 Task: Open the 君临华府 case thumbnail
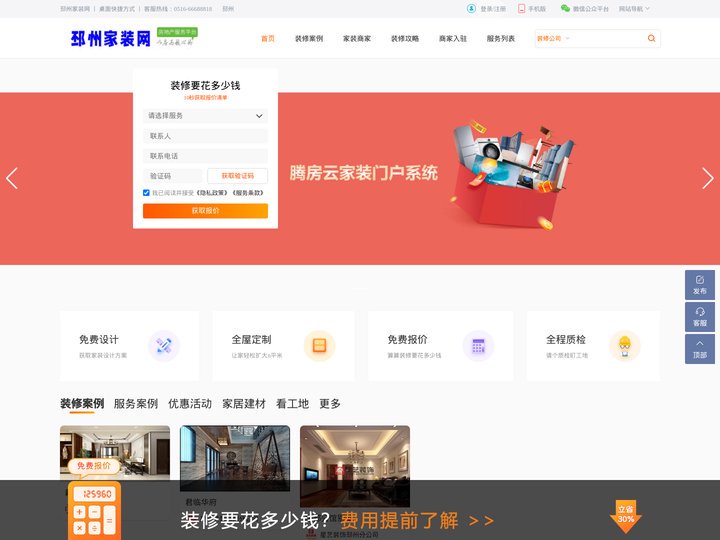click(x=235, y=458)
